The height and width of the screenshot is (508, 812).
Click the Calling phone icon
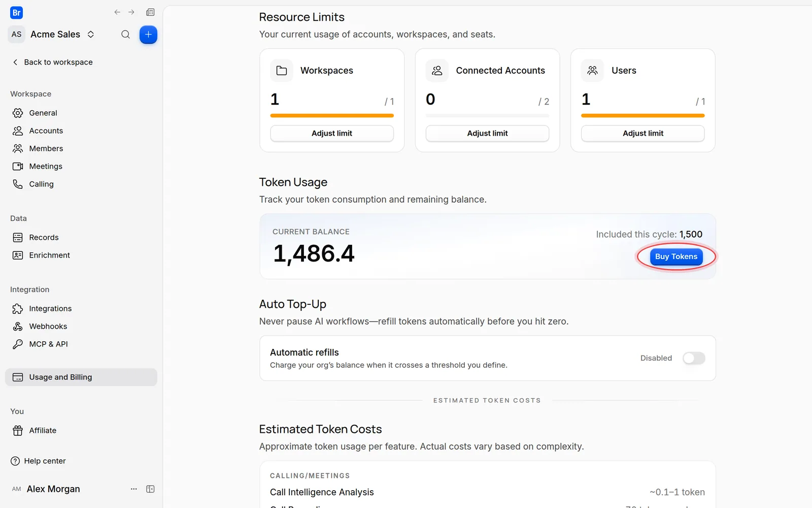click(18, 184)
